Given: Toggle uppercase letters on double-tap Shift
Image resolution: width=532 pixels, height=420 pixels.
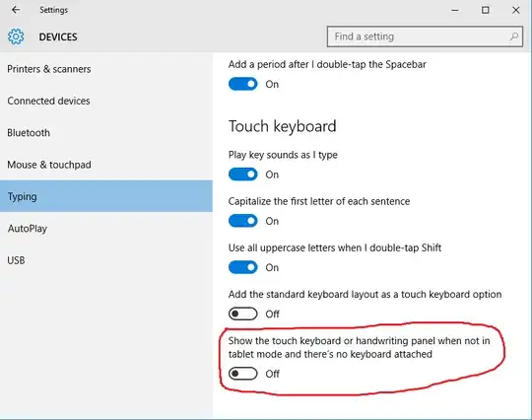Looking at the screenshot, I should coord(243,267).
